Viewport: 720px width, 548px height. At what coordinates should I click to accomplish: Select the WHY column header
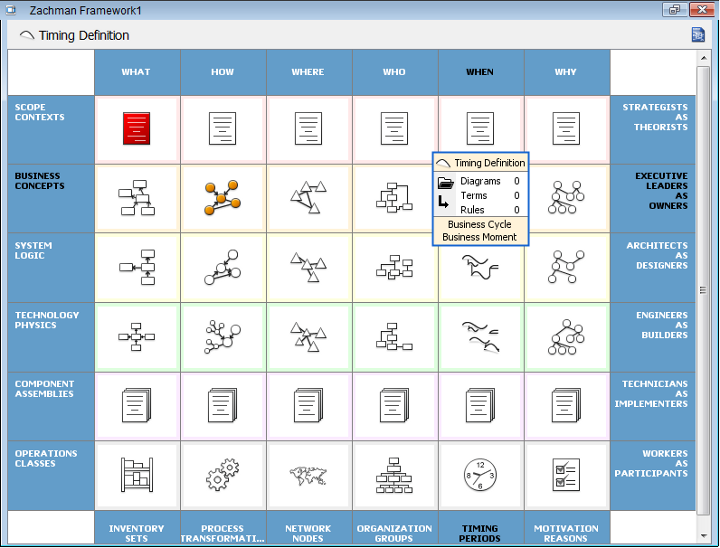(x=566, y=72)
